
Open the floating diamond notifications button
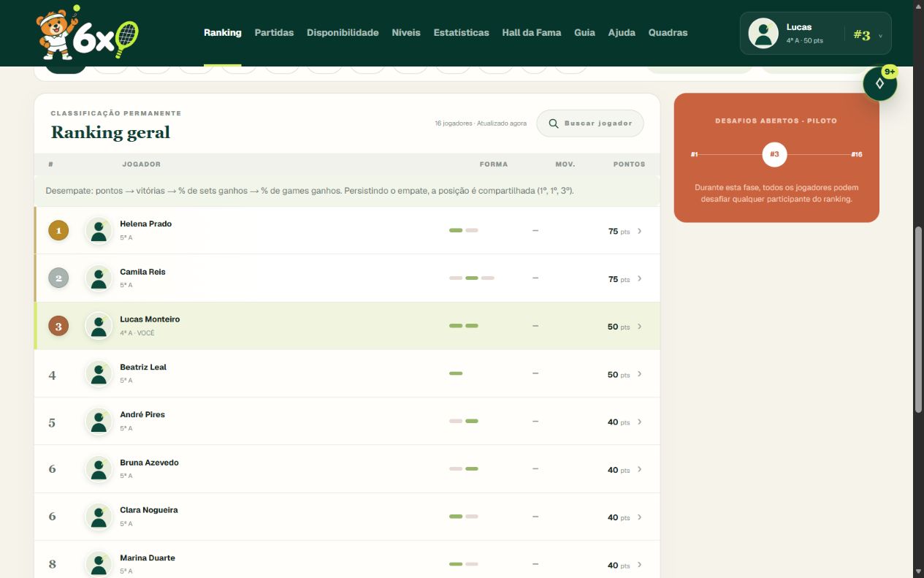point(879,84)
